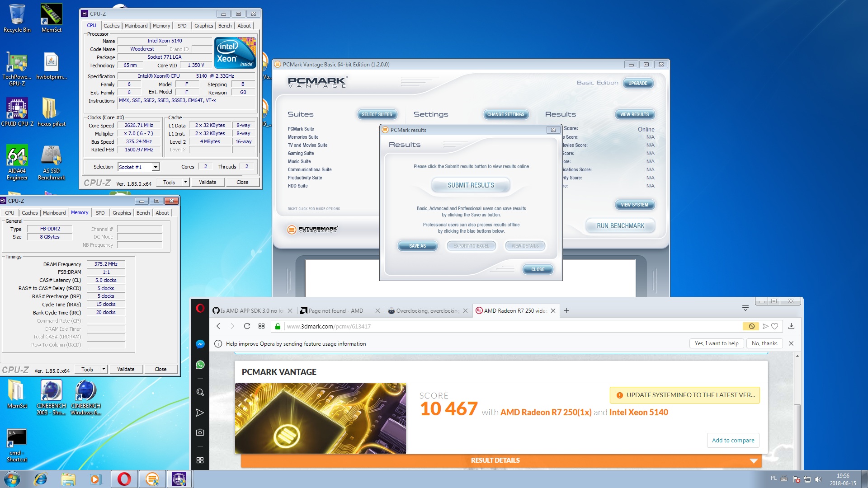
Task: Go back in Opera browser
Action: (x=218, y=326)
